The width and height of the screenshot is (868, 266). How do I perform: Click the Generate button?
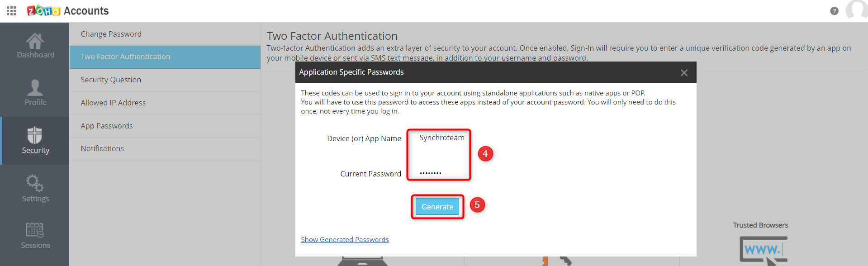[437, 207]
